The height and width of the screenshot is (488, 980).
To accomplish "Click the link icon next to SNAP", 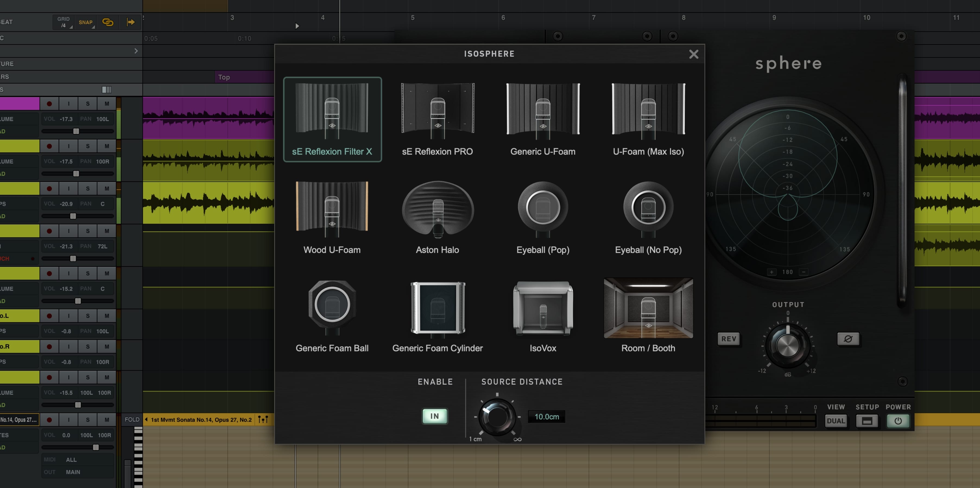I will 108,22.
